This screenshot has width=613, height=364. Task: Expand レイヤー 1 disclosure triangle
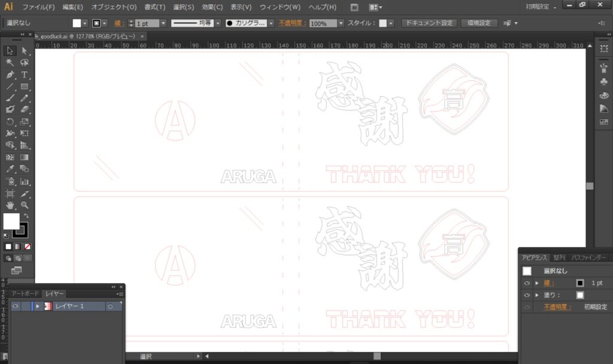(x=38, y=306)
